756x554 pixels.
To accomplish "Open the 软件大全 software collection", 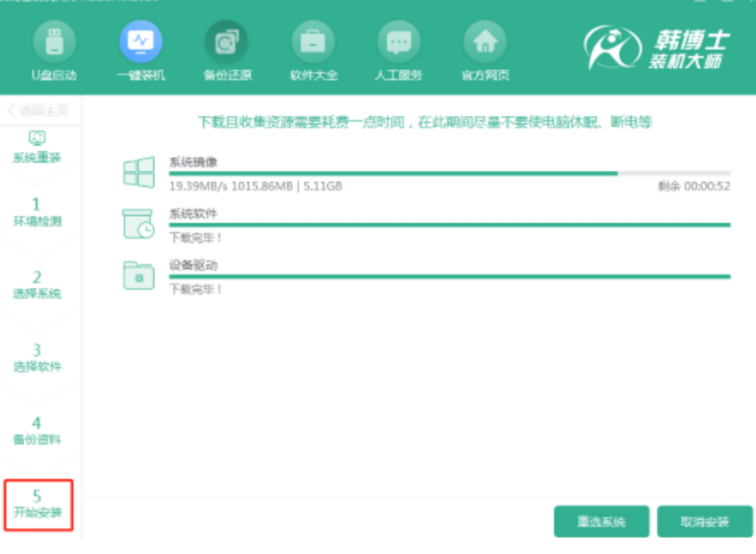I will point(312,44).
